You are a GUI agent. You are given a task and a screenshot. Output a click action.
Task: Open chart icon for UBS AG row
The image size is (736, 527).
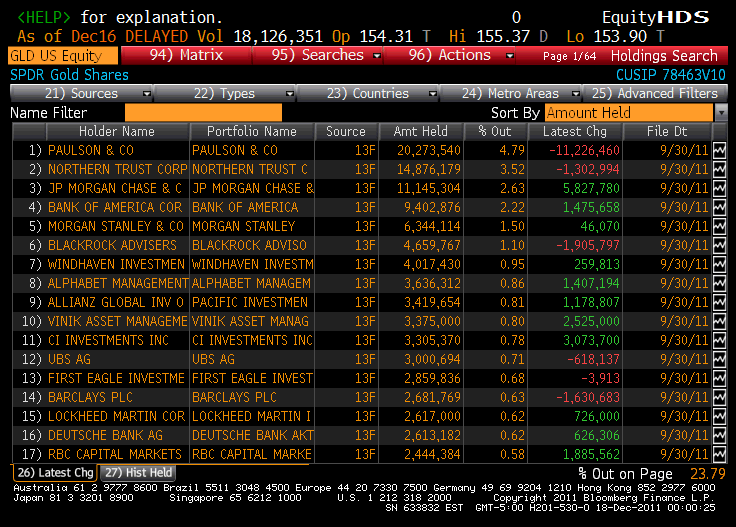tap(720, 359)
